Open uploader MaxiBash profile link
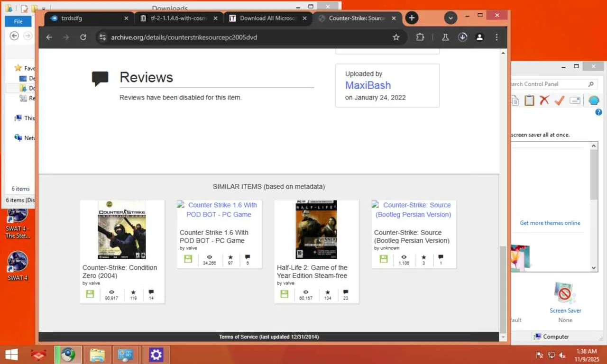This screenshot has height=364, width=607. coord(368,85)
